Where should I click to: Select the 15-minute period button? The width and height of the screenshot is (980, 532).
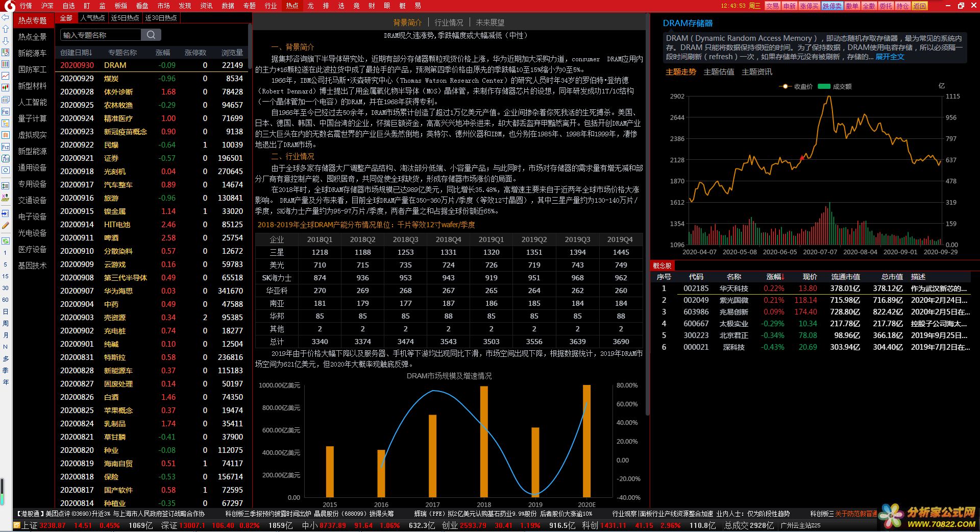tap(6, 276)
